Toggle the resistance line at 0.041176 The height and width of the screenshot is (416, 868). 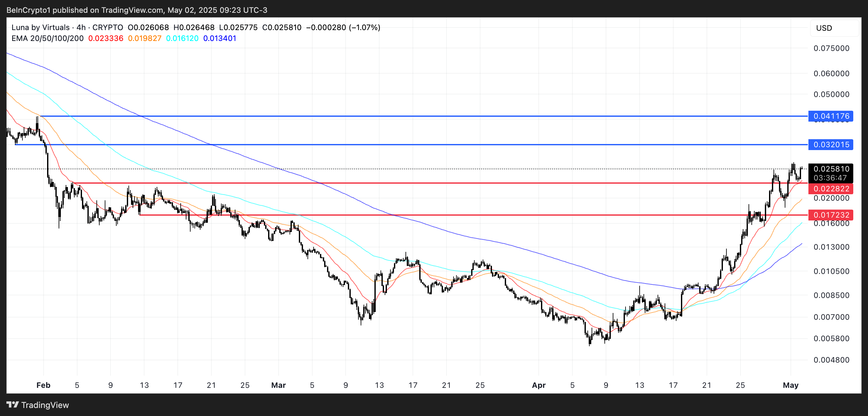click(x=831, y=116)
